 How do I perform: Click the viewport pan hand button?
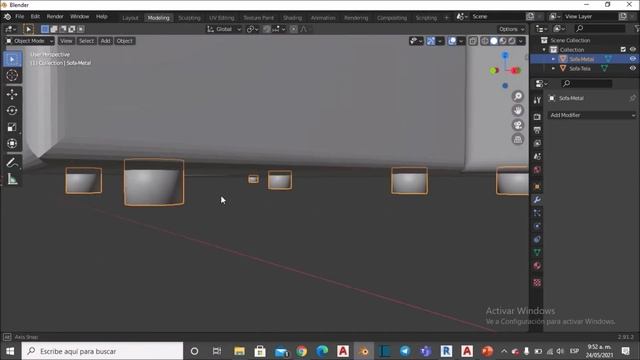point(518,111)
